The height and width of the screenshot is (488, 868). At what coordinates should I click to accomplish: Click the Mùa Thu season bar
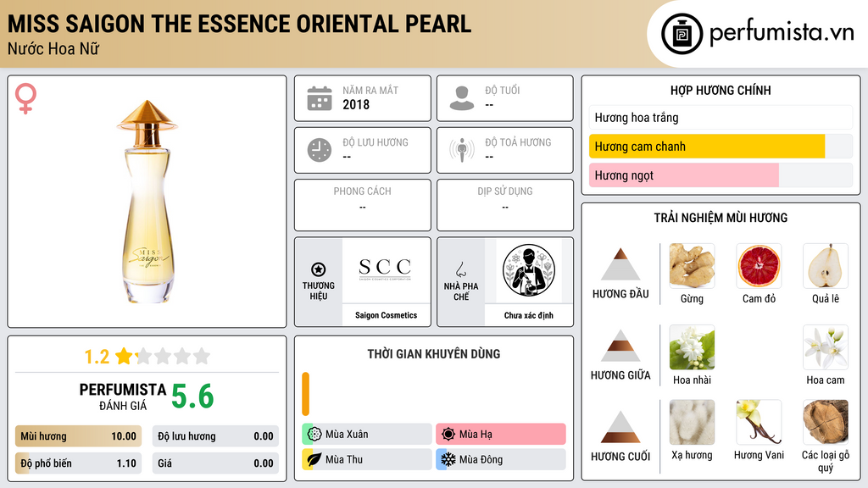point(367,459)
